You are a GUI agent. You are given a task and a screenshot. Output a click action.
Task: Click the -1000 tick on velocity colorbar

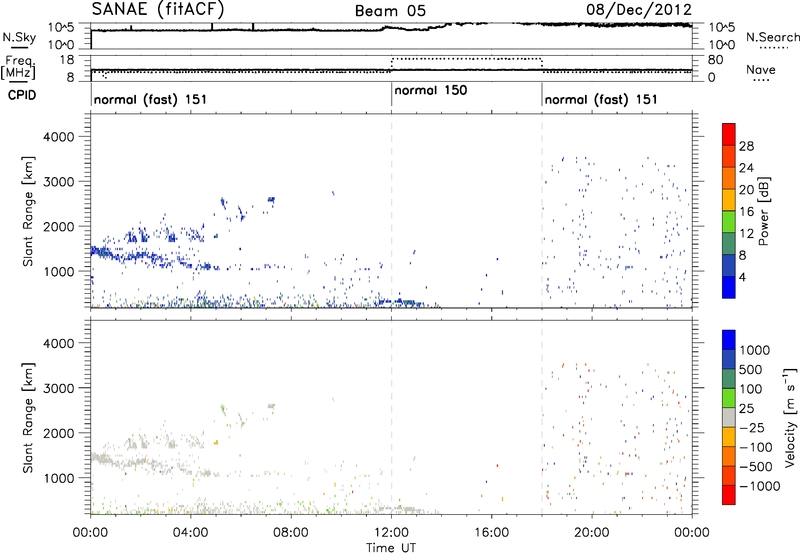(x=760, y=486)
